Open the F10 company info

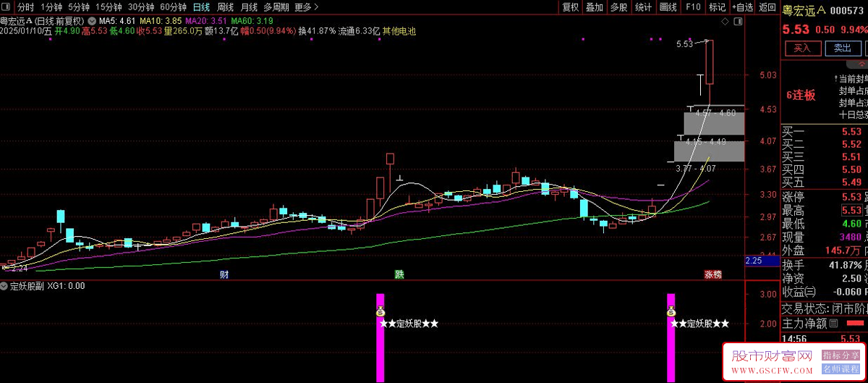pyautogui.click(x=693, y=7)
